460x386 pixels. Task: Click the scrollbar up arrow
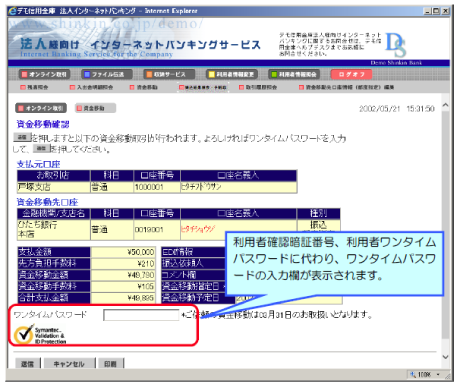click(445, 105)
